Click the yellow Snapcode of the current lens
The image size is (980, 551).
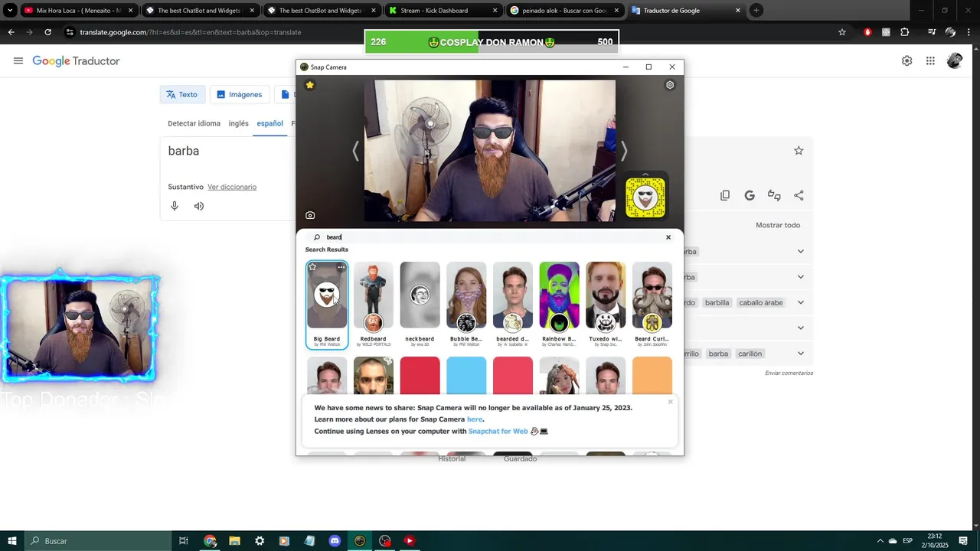(x=645, y=197)
